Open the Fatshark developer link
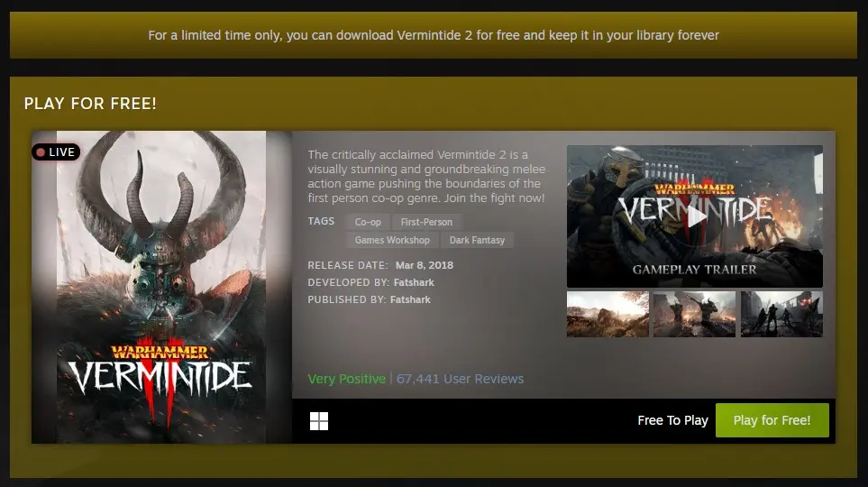The image size is (868, 487). coord(414,282)
